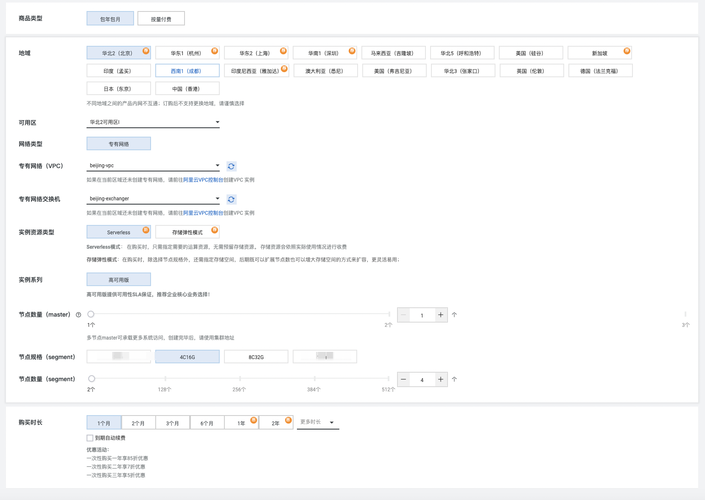
Task: Refresh the 专有网络交换机 list
Action: [x=231, y=199]
